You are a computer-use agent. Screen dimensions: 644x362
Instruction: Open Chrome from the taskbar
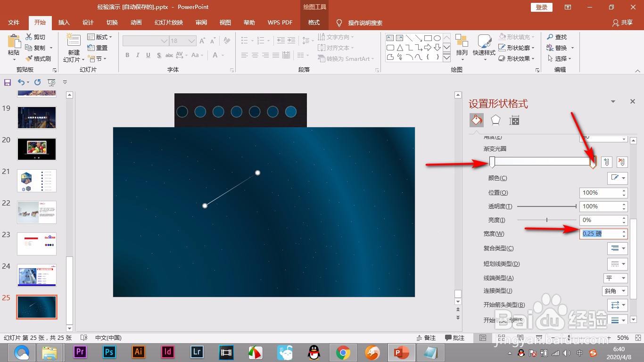click(x=343, y=352)
